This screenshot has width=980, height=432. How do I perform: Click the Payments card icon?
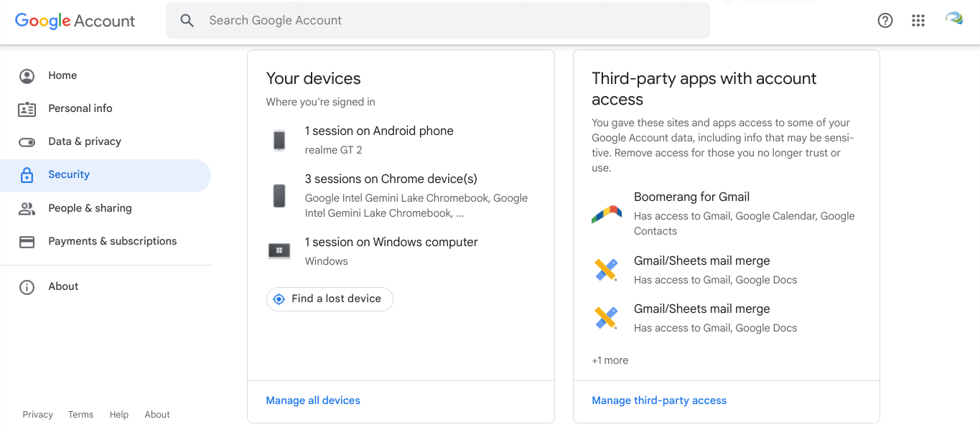pyautogui.click(x=27, y=242)
